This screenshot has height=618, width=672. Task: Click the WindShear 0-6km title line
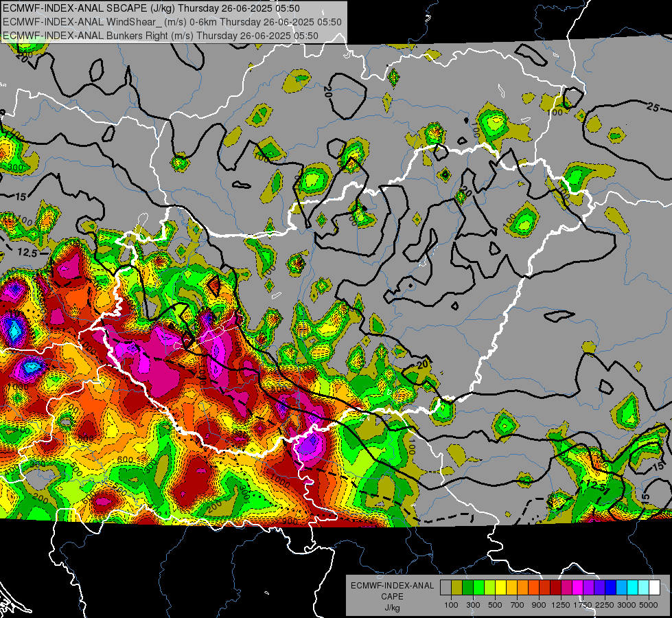[x=172, y=22]
